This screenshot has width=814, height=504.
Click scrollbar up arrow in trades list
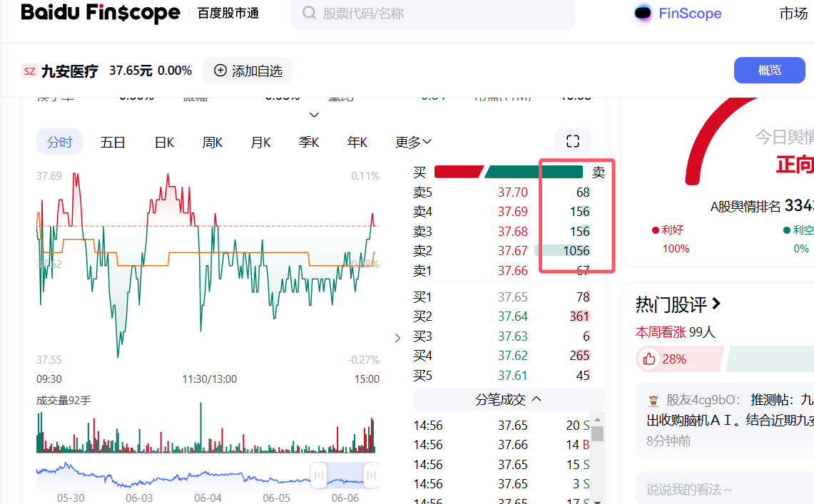pos(598,419)
